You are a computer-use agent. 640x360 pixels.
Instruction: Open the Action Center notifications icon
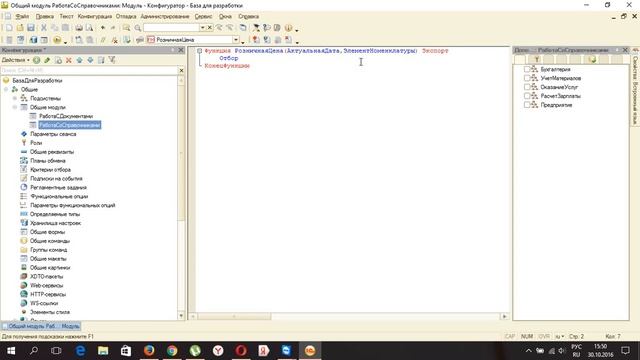coord(625,351)
